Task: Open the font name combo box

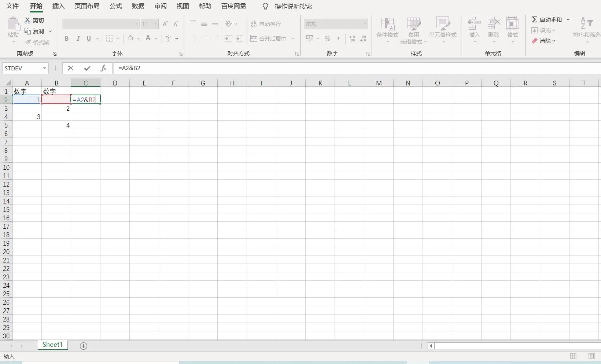Action: 101,24
